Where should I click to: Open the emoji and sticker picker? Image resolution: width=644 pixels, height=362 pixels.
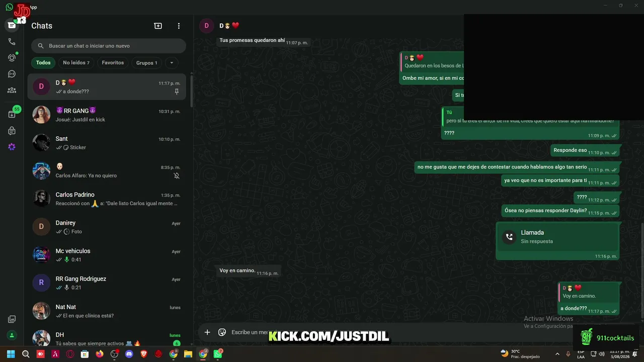[x=222, y=332]
